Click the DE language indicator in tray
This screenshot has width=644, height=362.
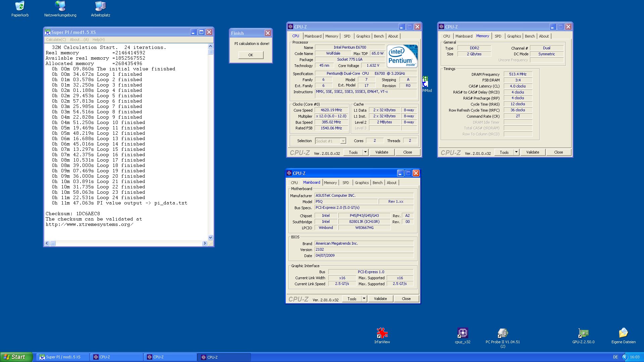click(615, 357)
